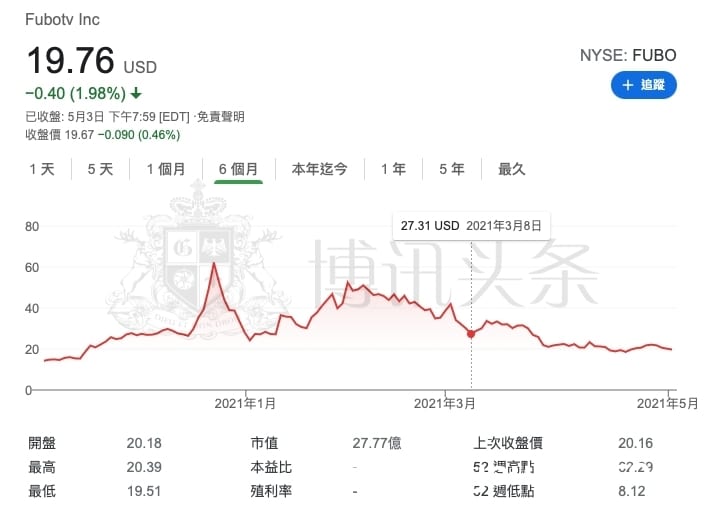Image resolution: width=705 pixels, height=519 pixels.
Task: Click the 2021年3月 axis label
Action: coord(445,403)
